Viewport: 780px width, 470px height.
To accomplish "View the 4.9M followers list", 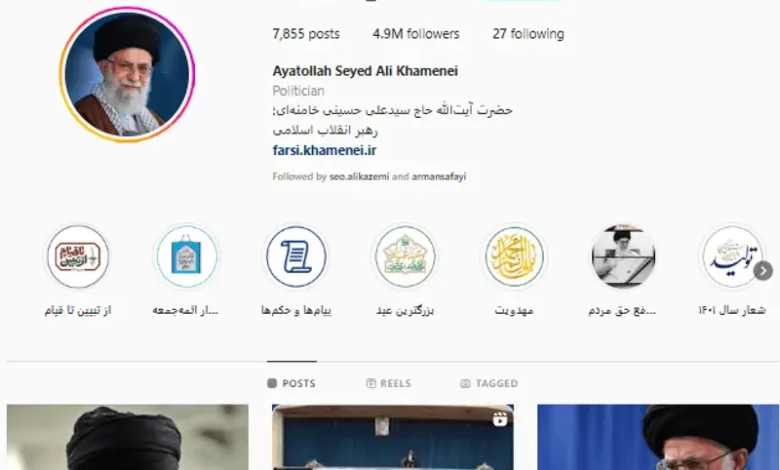I will coord(416,34).
